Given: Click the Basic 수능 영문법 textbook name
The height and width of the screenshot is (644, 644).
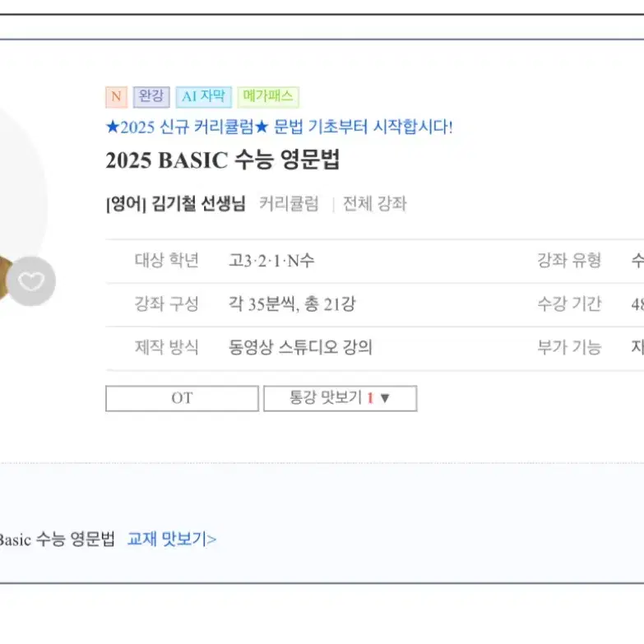Looking at the screenshot, I should [56, 539].
